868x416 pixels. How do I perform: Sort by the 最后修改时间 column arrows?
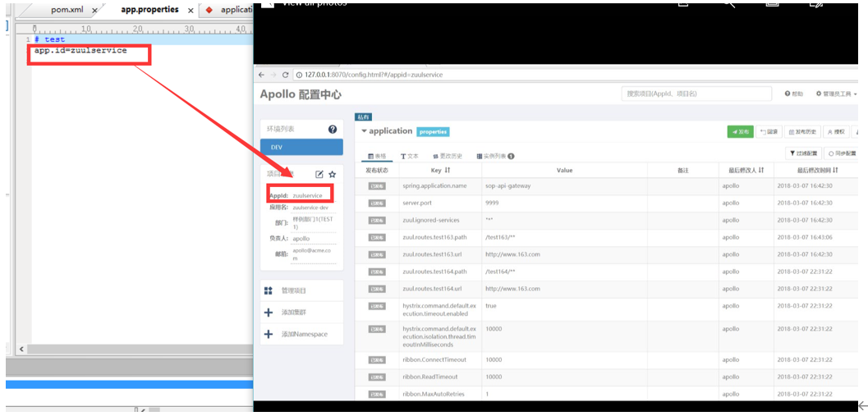point(835,171)
